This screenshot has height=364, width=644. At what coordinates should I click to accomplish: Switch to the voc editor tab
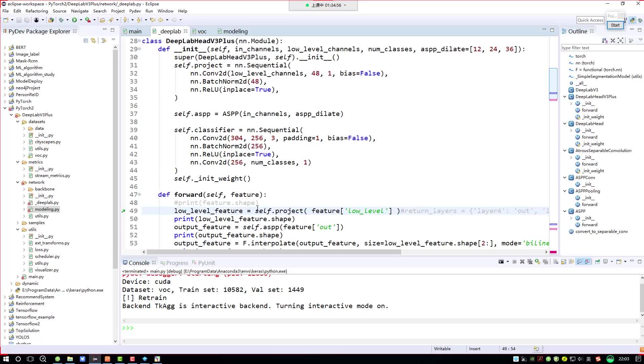pyautogui.click(x=199, y=31)
